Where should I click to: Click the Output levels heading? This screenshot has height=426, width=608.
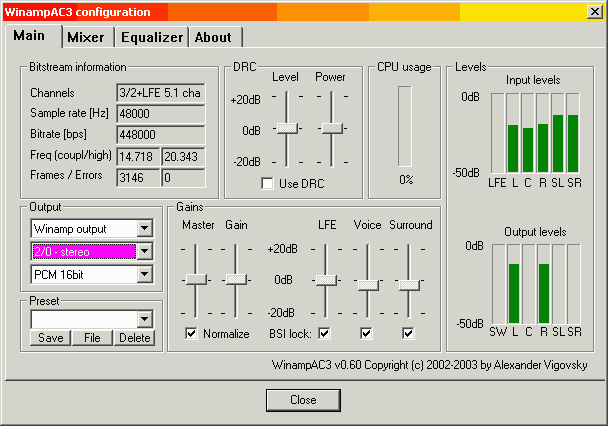(x=535, y=232)
